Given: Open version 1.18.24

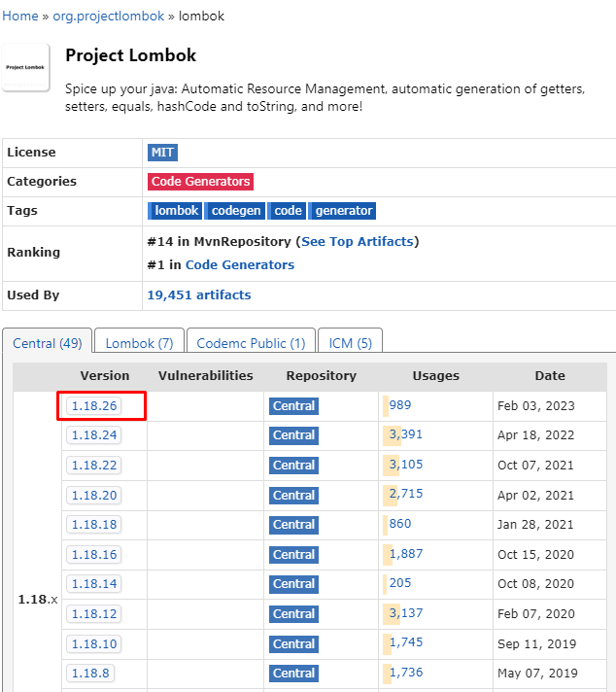Looking at the screenshot, I should 94,435.
